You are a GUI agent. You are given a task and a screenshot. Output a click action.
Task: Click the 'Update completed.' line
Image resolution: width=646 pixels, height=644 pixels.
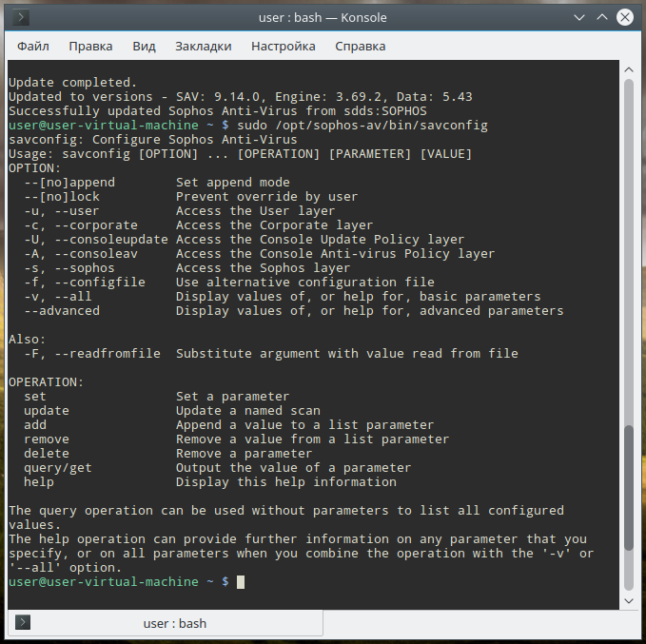pyautogui.click(x=72, y=83)
